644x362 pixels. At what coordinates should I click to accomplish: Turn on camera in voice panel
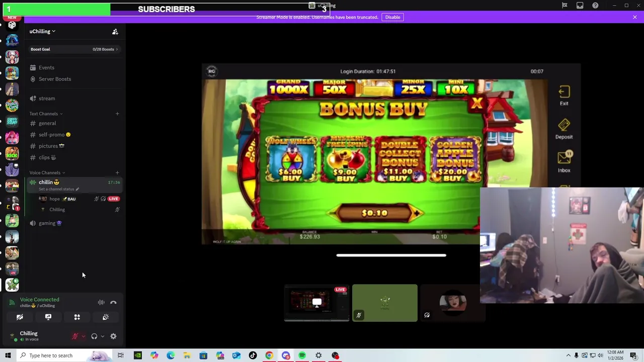click(x=20, y=317)
